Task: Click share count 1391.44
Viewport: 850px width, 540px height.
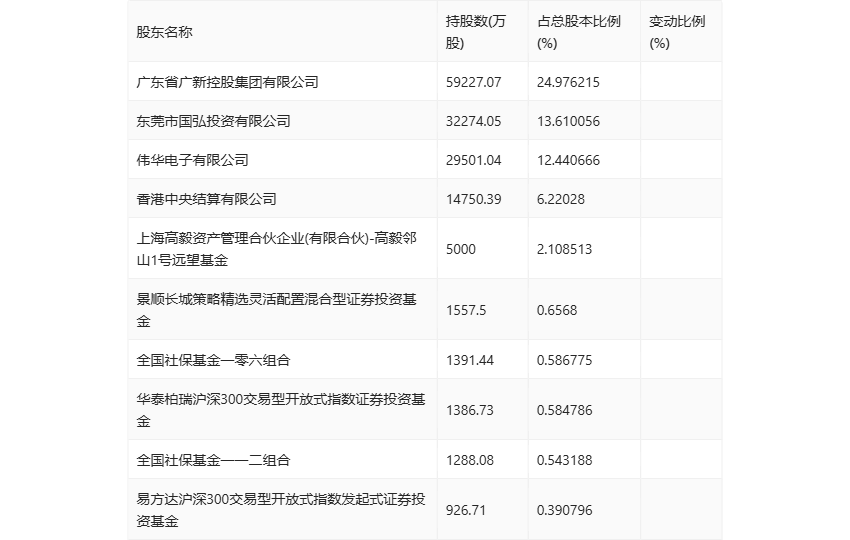Action: click(x=469, y=360)
